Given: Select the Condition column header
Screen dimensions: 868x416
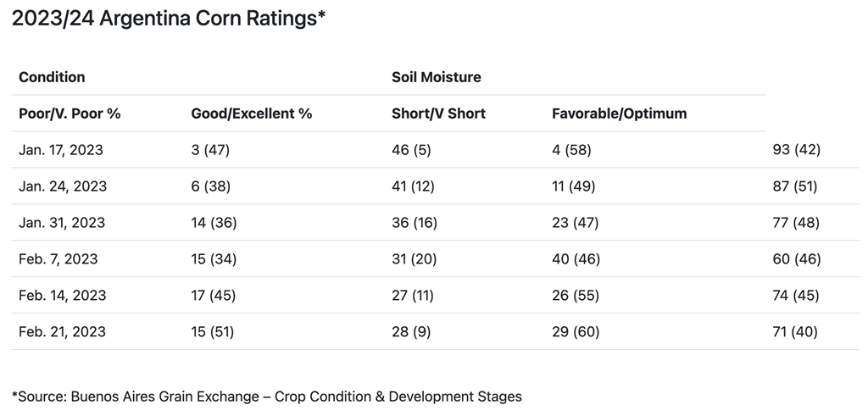Looking at the screenshot, I should tap(52, 77).
